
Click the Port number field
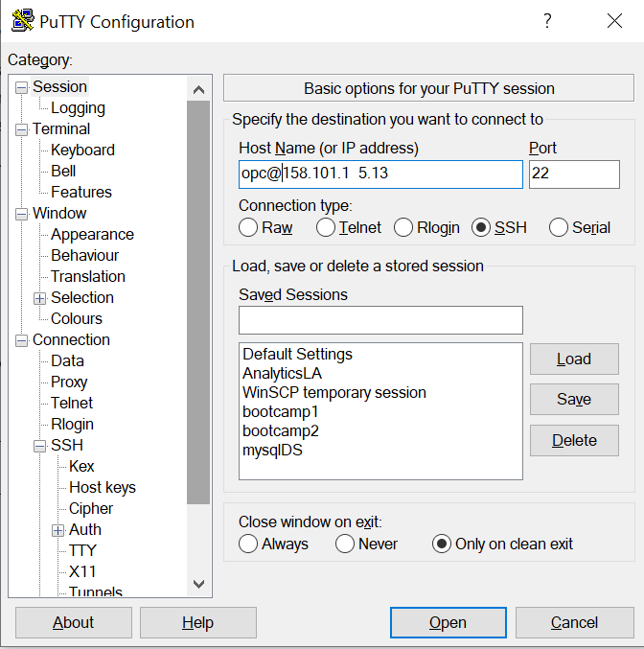573,174
